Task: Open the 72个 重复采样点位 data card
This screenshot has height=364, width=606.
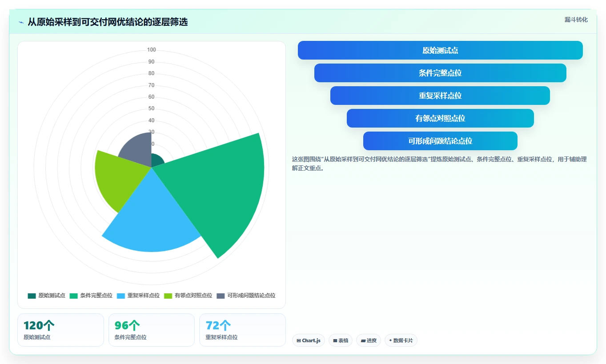Action: (242, 330)
